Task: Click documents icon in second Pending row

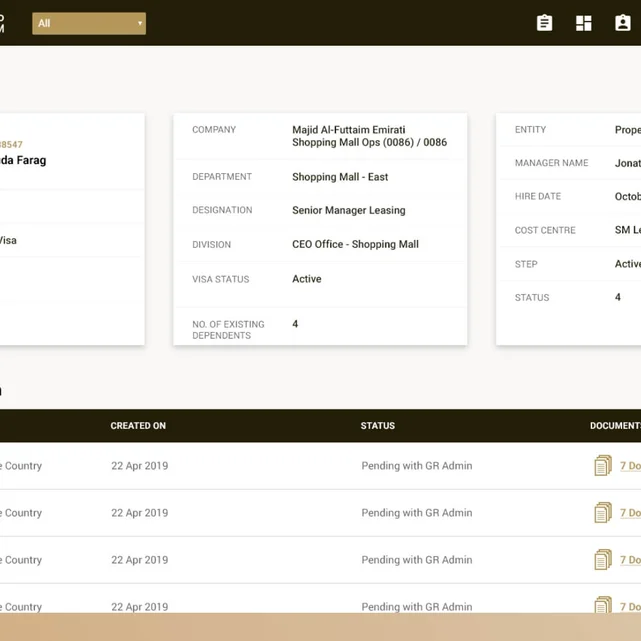Action: [x=603, y=512]
